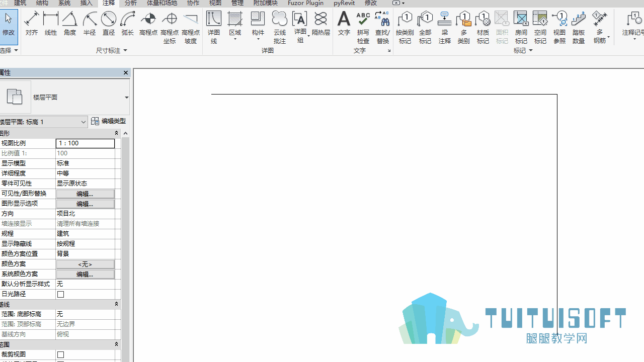Select the 文字 text tool
644x362 pixels.
click(344, 24)
